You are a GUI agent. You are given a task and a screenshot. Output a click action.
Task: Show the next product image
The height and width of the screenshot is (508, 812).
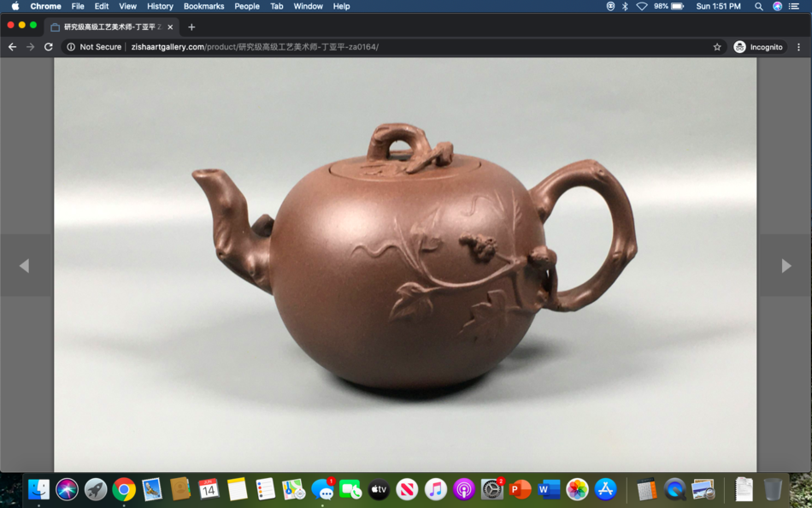(x=786, y=266)
